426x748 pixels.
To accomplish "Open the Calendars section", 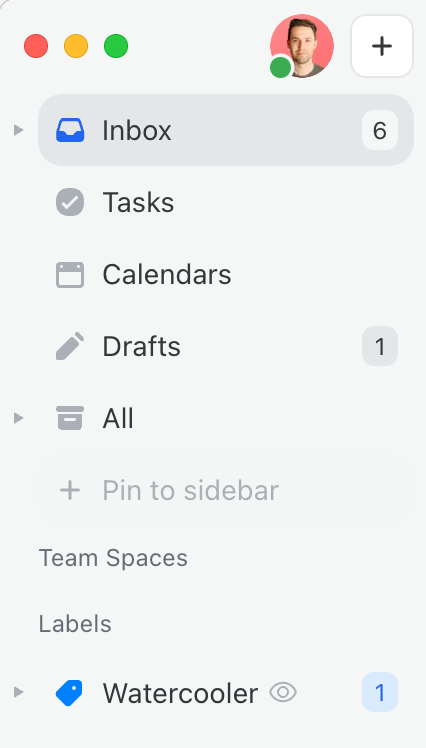I will coord(226,275).
